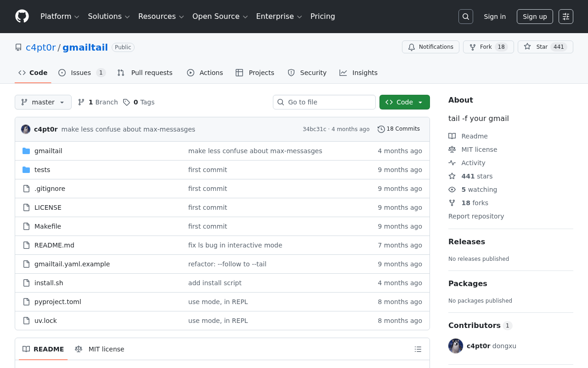Click the Go to file search field
Viewport: 588px width, 368px height.
324,102
